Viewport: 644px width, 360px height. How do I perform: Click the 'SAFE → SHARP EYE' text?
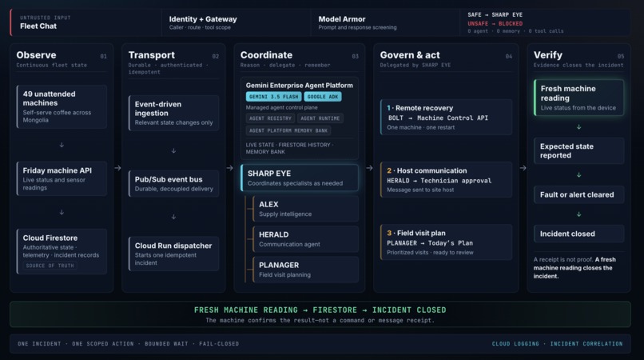pyautogui.click(x=495, y=15)
